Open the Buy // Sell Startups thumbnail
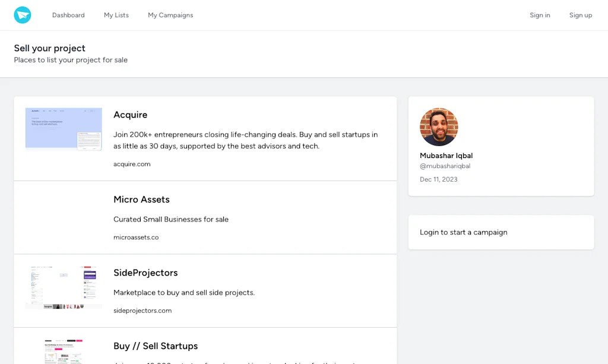The image size is (608, 364). pyautogui.click(x=64, y=352)
